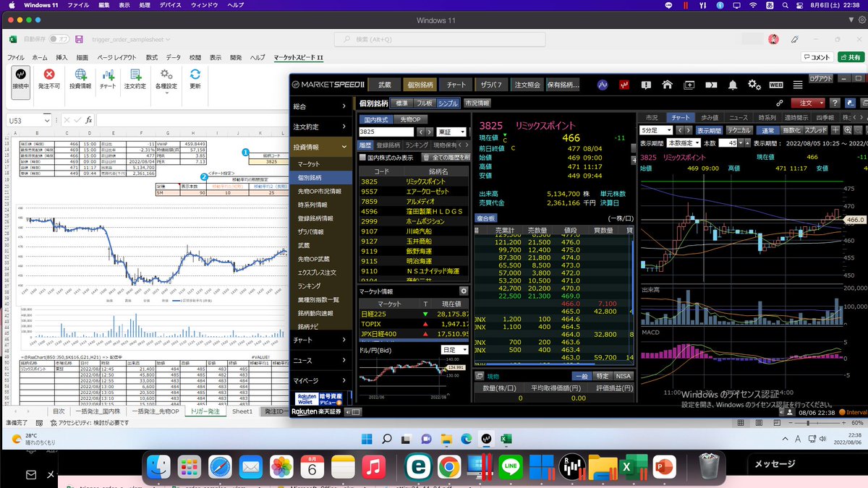
Task: Open the 登録銘柄 tab in stock list
Action: pos(387,145)
